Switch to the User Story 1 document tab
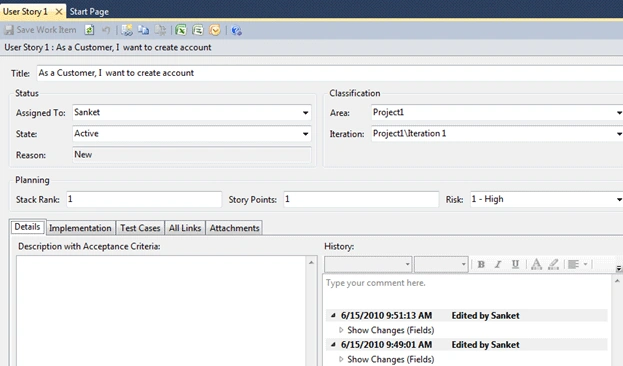 (x=25, y=12)
